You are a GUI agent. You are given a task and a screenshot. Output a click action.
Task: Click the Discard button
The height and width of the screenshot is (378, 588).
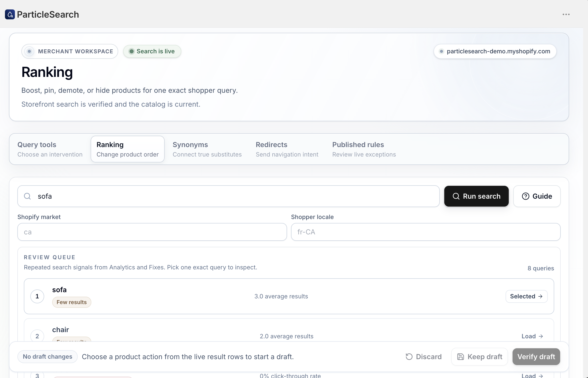click(424, 357)
